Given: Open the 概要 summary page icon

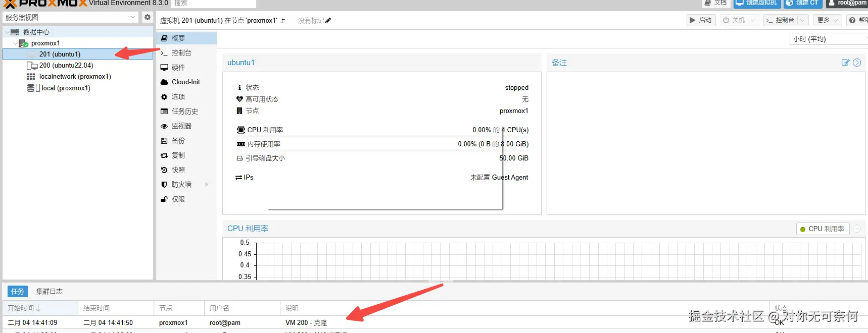Looking at the screenshot, I should pos(164,38).
